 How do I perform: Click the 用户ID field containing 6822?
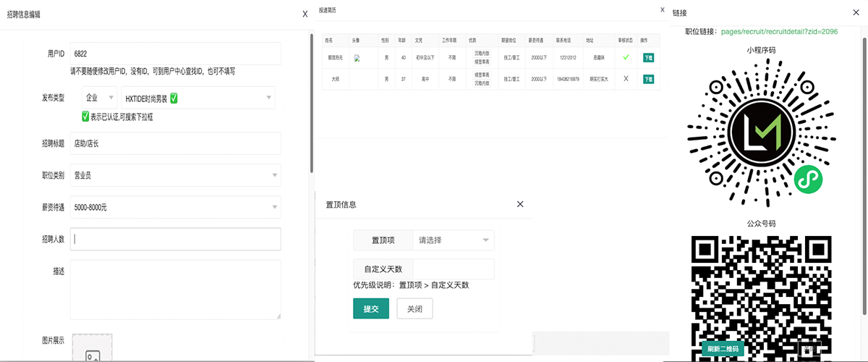coord(175,54)
